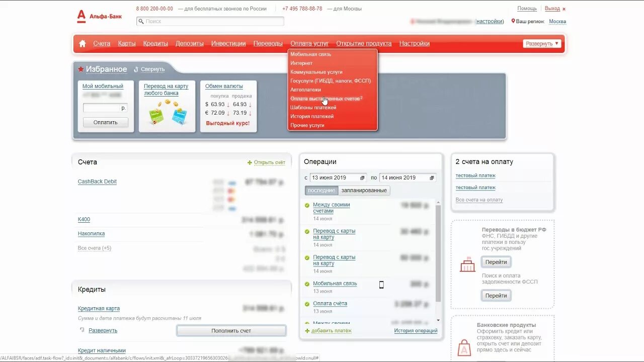Screen dimensions: 644x362
Task: Click the Поиск search field
Action: pos(210,21)
